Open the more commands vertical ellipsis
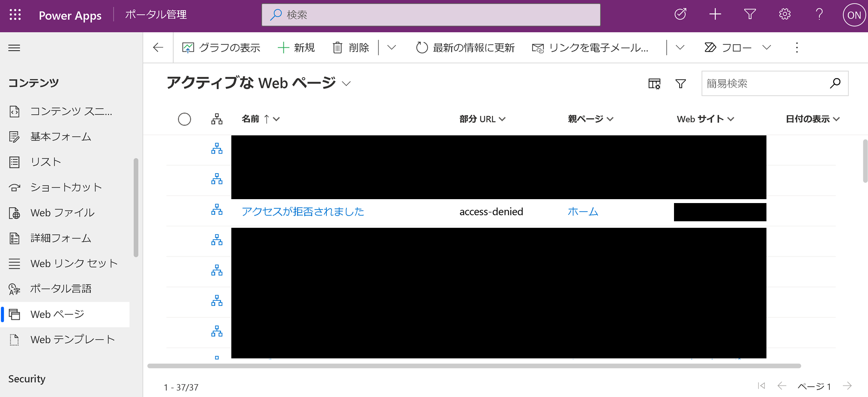 797,48
